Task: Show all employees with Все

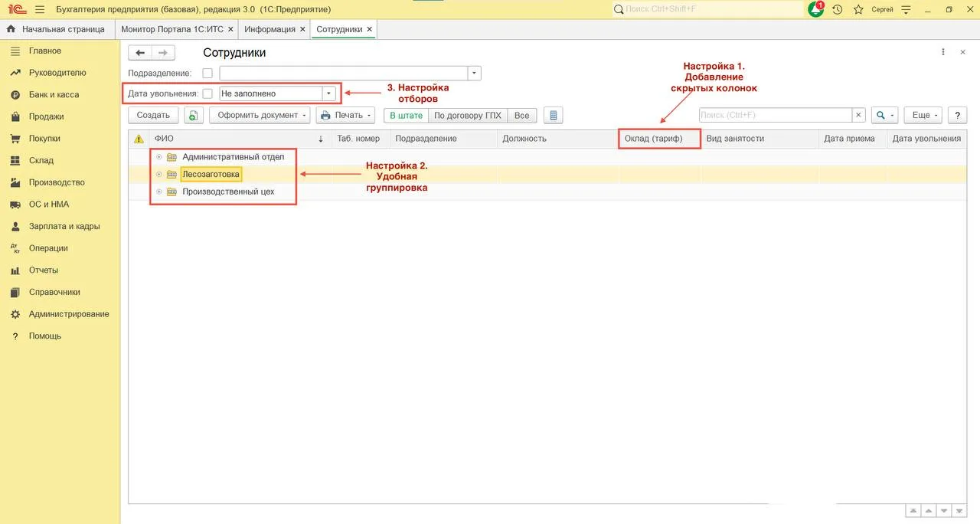Action: tap(521, 115)
